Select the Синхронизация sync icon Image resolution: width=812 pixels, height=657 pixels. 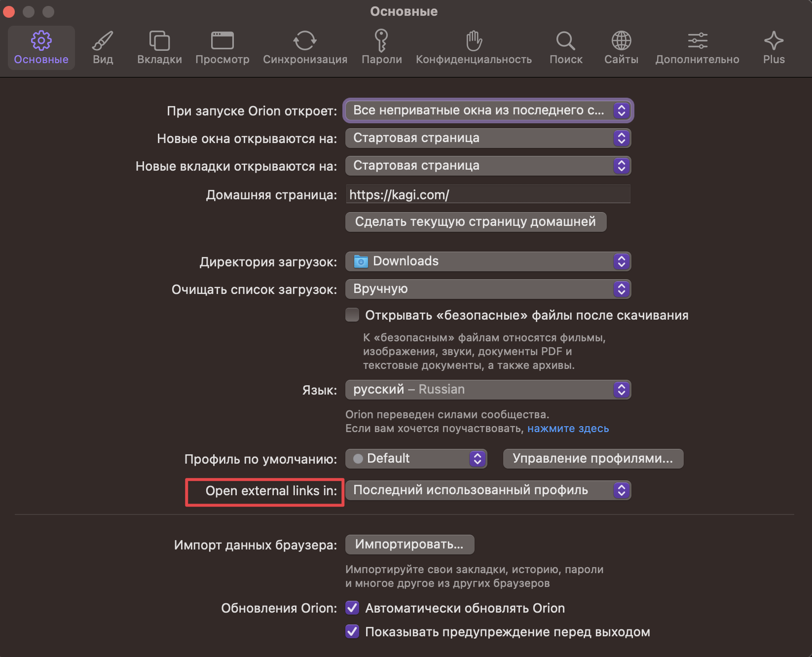click(305, 41)
